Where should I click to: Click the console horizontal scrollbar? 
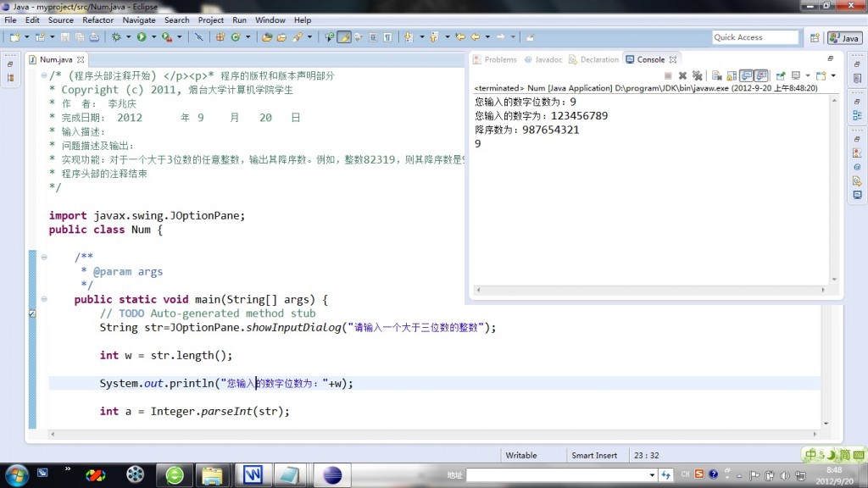(650, 290)
